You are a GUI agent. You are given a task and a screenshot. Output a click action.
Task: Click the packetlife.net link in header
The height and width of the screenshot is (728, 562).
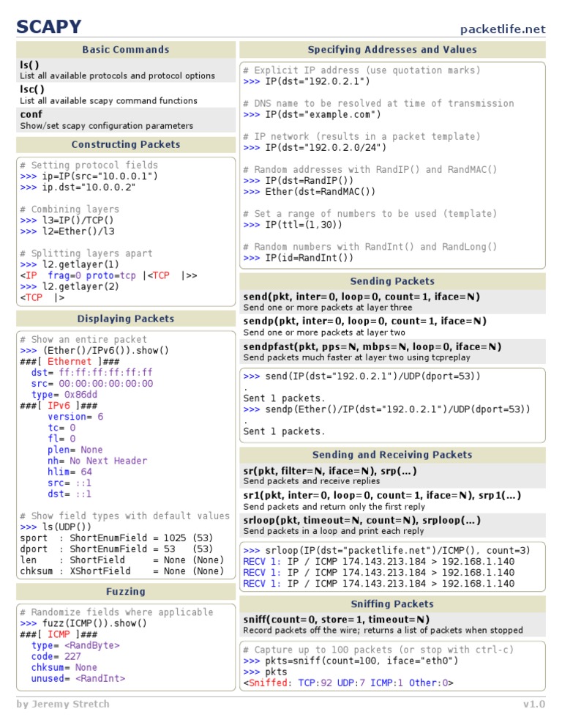pyautogui.click(x=503, y=29)
